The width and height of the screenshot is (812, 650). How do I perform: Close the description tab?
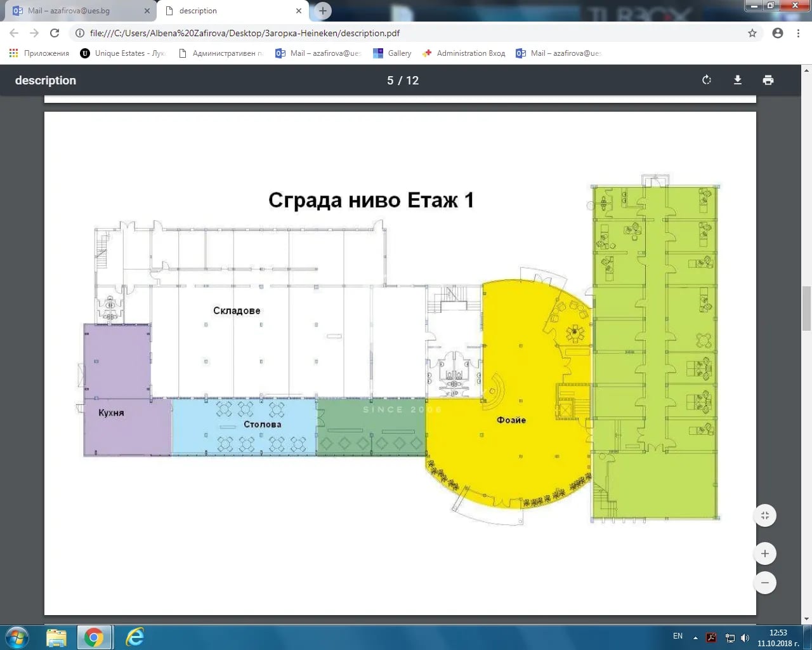pyautogui.click(x=299, y=11)
